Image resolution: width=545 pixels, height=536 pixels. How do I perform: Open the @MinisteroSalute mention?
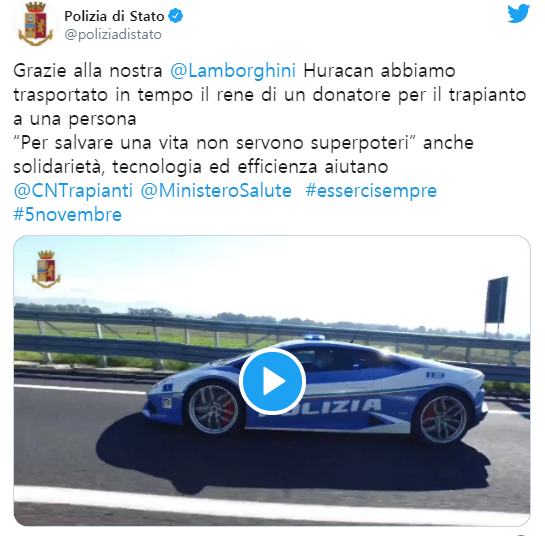(216, 190)
